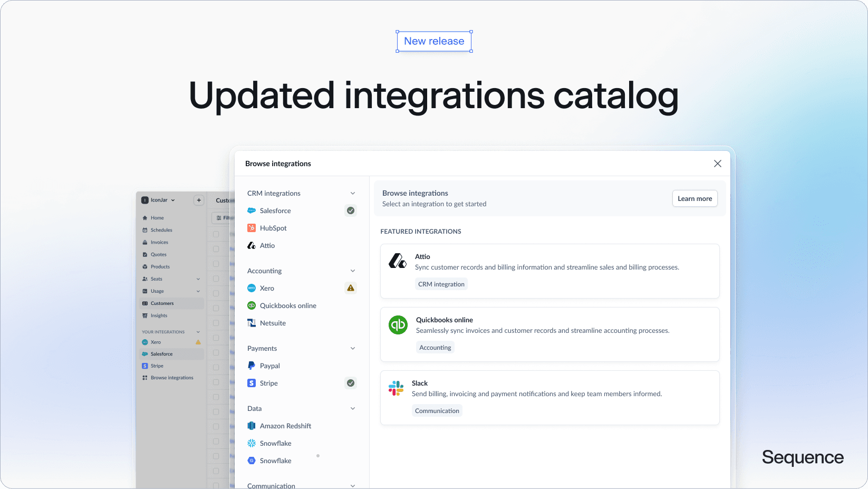Click the Salesforce connected checkmark badge

pyautogui.click(x=351, y=210)
